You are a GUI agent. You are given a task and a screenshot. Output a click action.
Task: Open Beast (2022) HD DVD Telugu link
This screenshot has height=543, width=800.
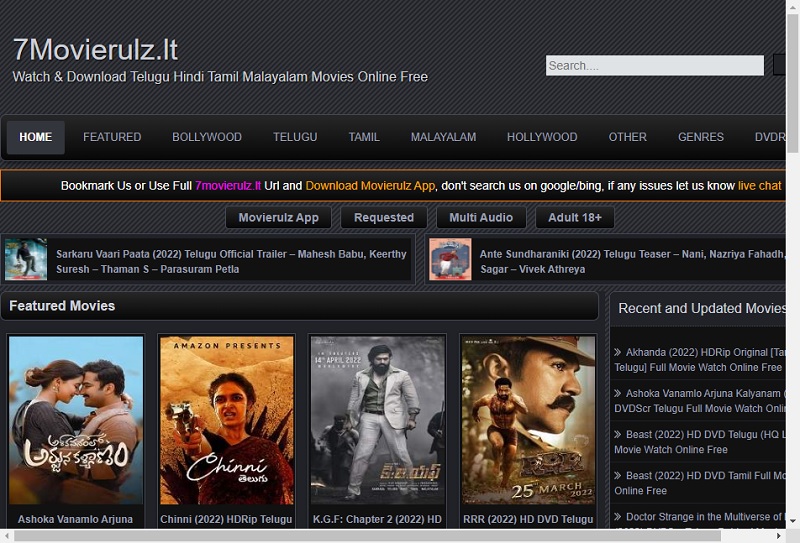click(700, 442)
